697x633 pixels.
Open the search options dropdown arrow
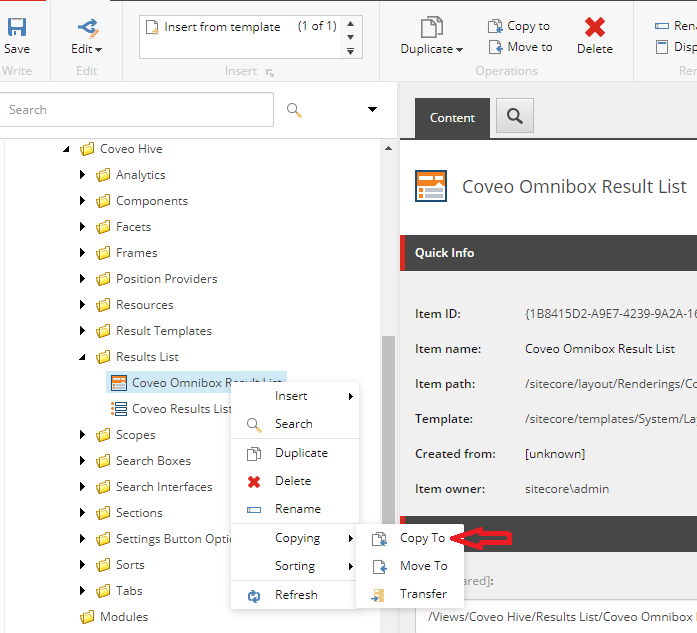pos(372,110)
